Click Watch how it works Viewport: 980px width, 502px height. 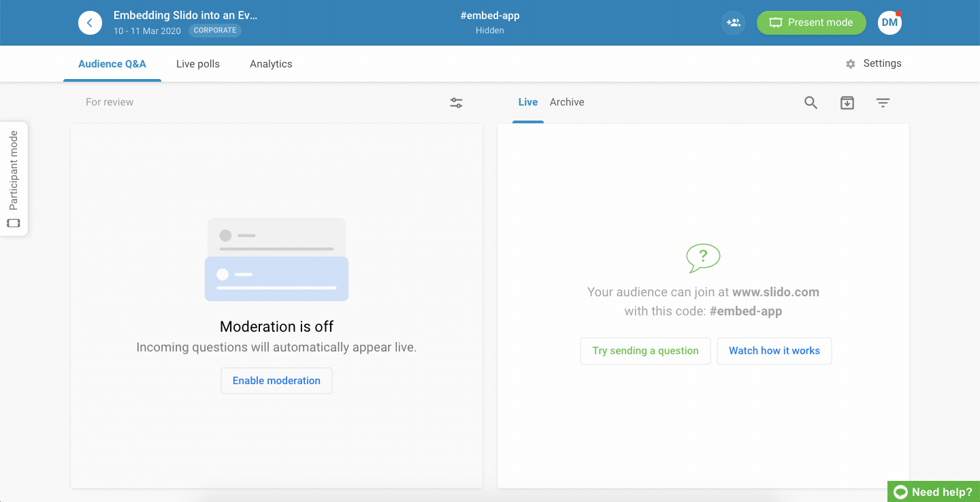(x=774, y=351)
